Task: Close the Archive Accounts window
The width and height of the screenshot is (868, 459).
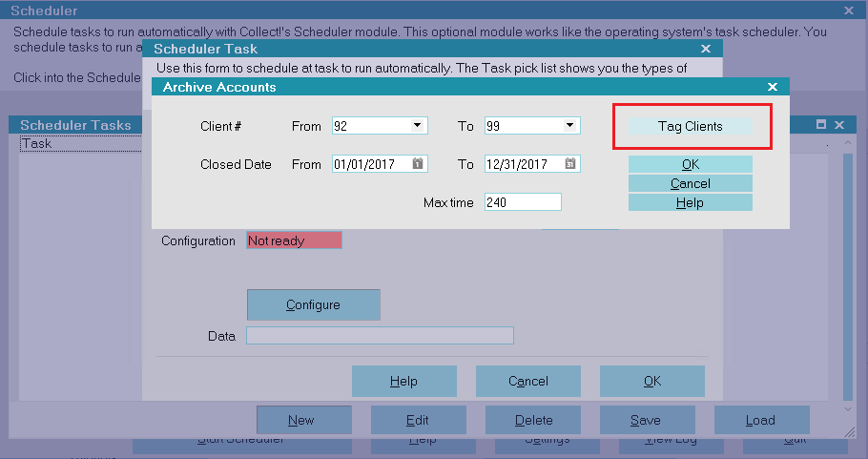Action: pos(773,87)
